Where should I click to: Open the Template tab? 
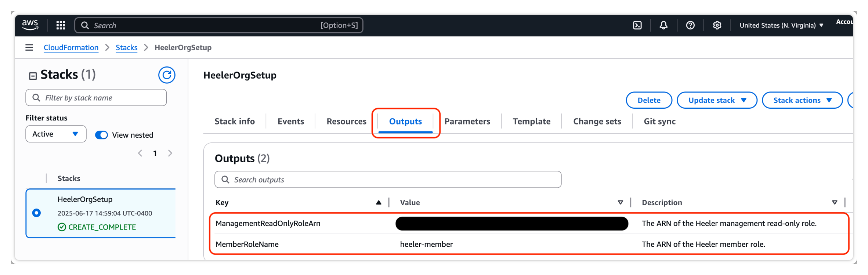coord(532,121)
